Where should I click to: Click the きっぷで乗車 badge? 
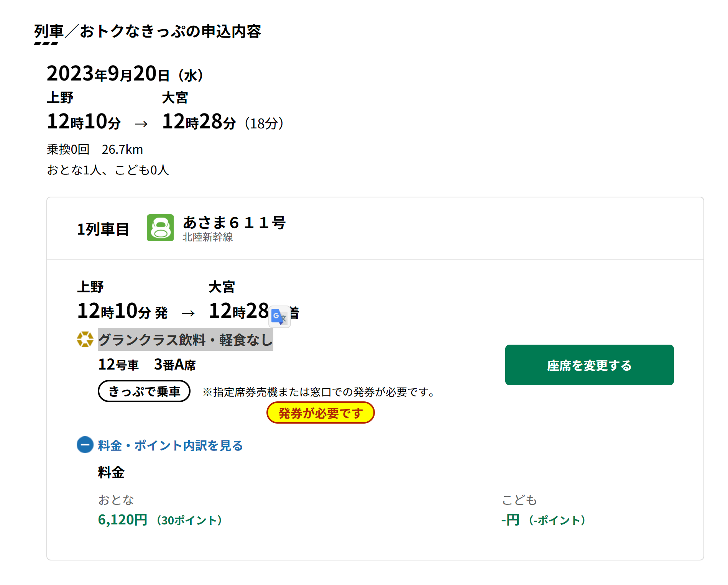point(144,391)
